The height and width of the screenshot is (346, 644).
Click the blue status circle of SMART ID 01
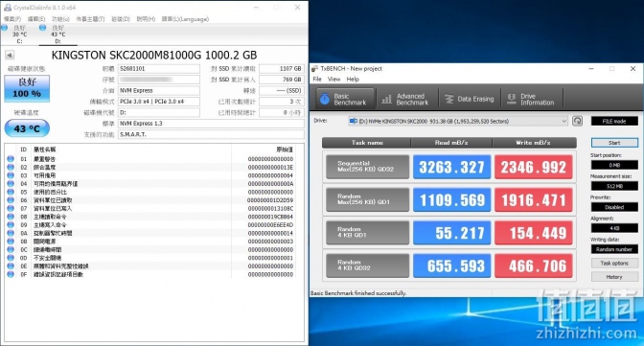[x=11, y=159]
